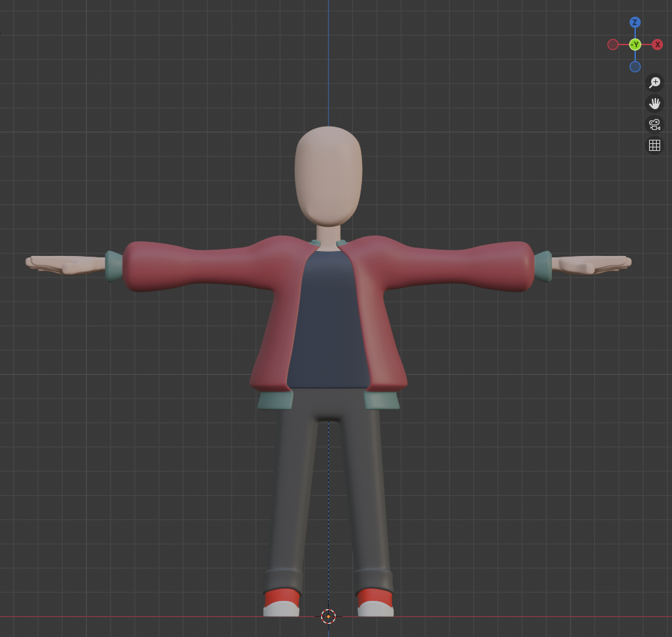This screenshot has height=637, width=672.
Task: Click the magnifier zoom view icon
Action: point(654,83)
